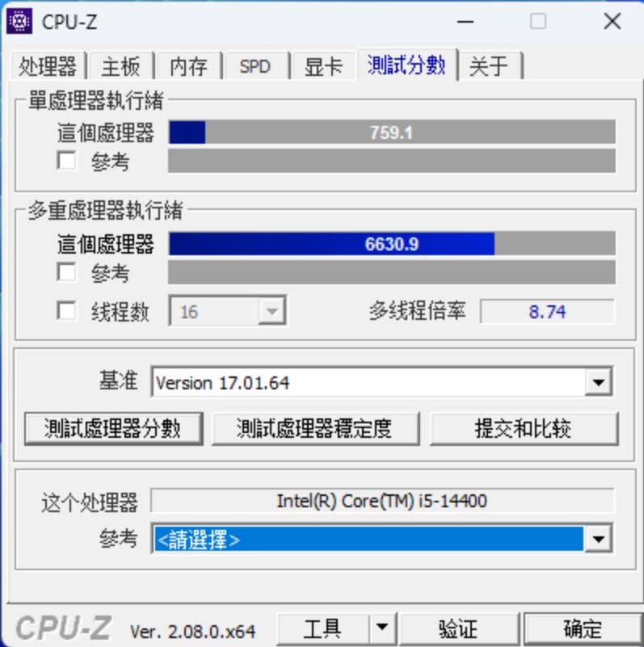Viewport: 644px width, 647px height.
Task: Click the 提交和比较 button
Action: (x=524, y=428)
